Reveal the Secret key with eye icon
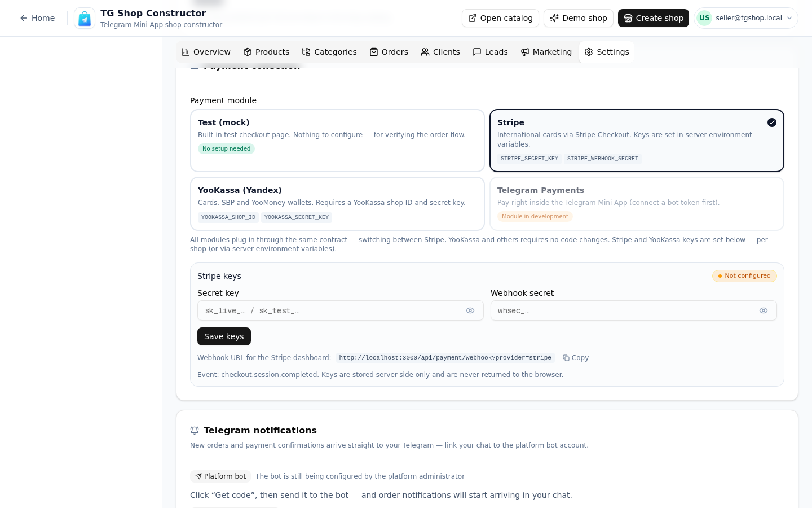 point(470,310)
